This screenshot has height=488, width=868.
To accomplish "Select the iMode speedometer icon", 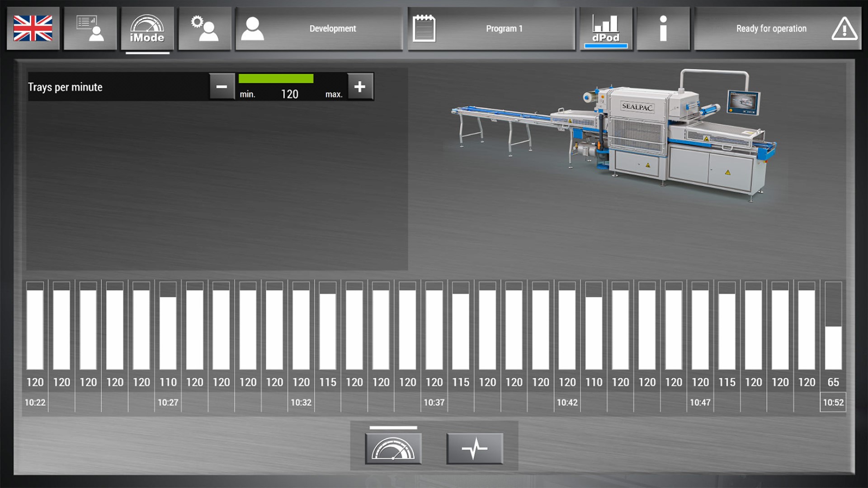I will (x=147, y=28).
